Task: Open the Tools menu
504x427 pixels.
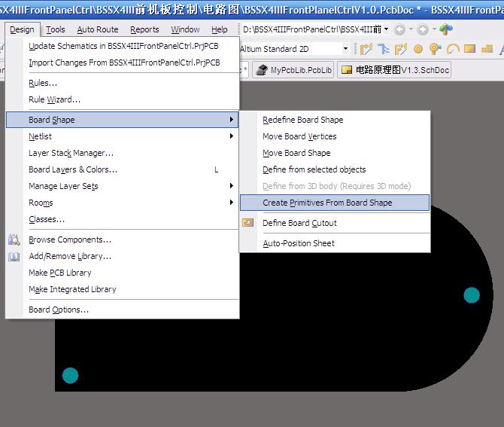Action: [x=55, y=29]
